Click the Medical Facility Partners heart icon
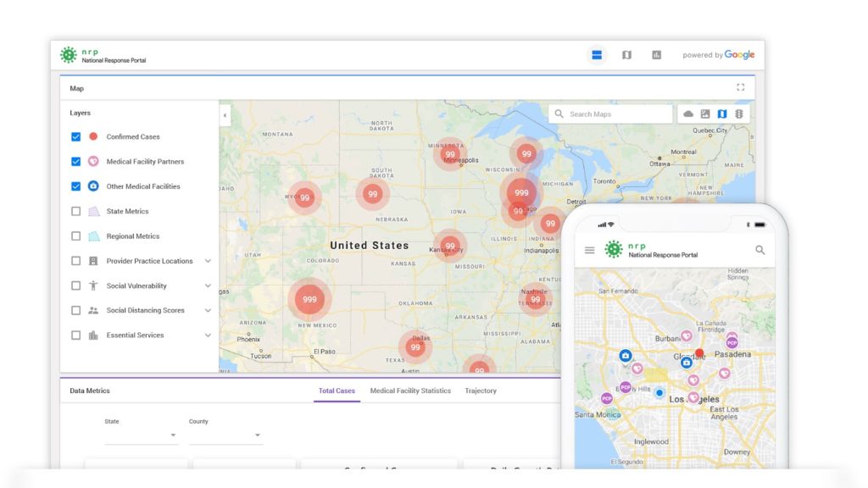Image resolution: width=868 pixels, height=488 pixels. tap(93, 161)
